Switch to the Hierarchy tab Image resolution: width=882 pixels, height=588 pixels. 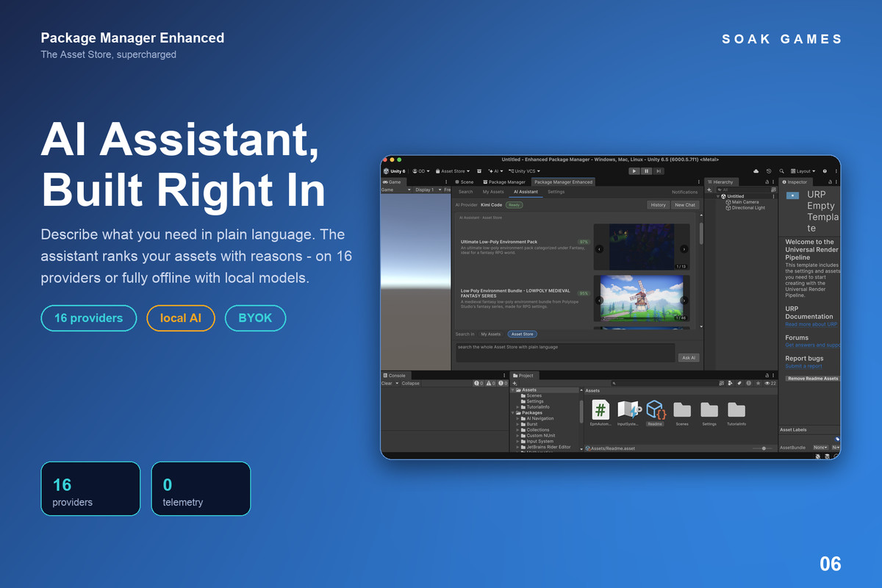tap(721, 182)
